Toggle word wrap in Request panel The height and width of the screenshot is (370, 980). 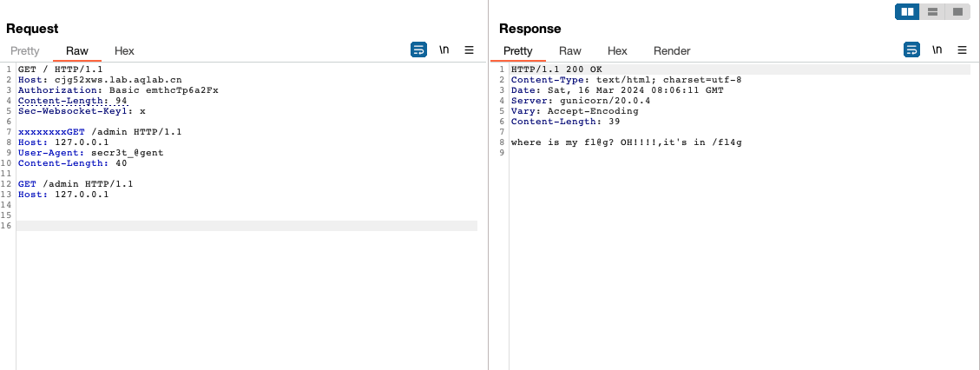click(x=418, y=50)
